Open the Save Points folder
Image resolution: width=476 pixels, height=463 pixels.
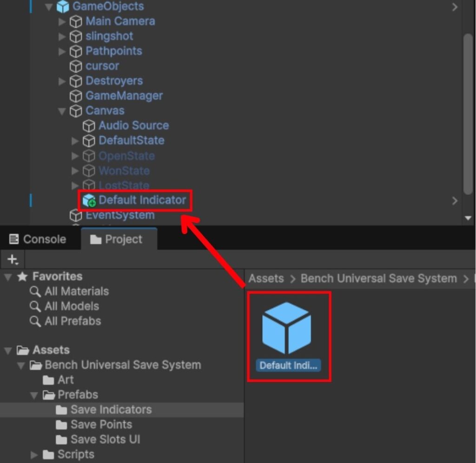point(122,425)
